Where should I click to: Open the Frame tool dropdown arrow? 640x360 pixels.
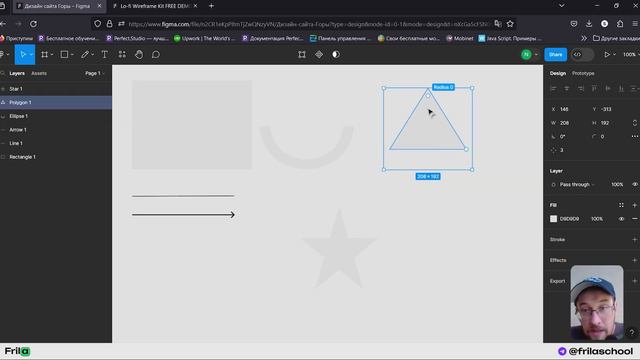(52, 55)
